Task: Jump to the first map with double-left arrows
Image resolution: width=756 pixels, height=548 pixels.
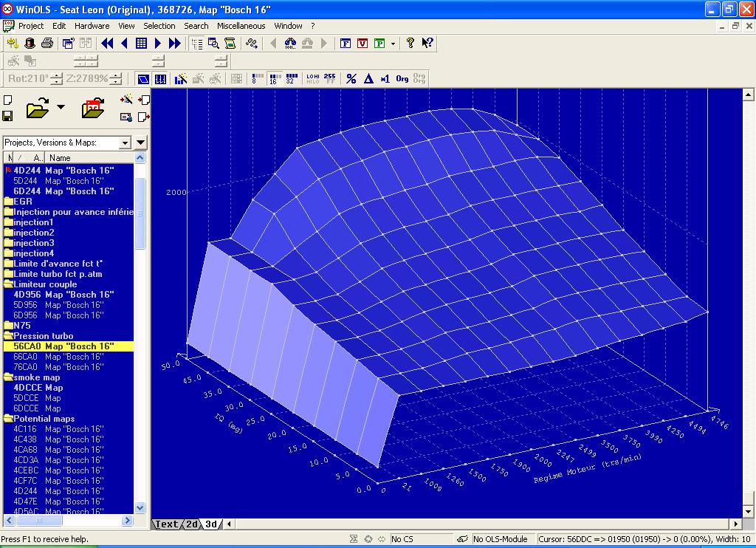Action: coord(107,44)
